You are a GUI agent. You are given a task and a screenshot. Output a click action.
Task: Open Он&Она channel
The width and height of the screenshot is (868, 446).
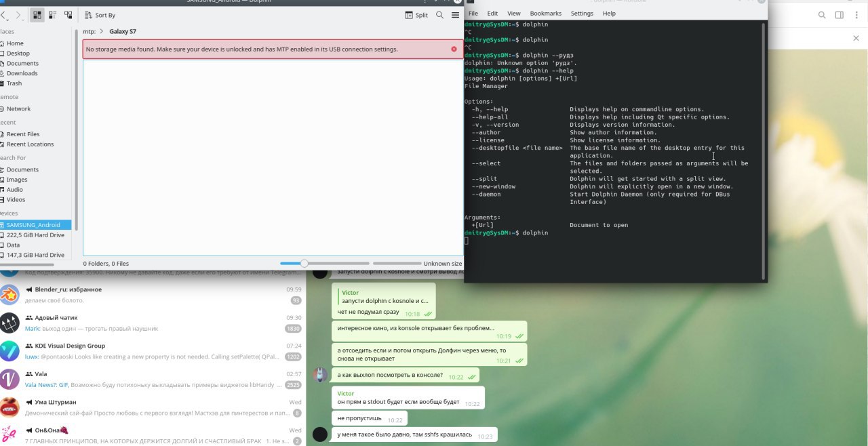tap(153, 435)
